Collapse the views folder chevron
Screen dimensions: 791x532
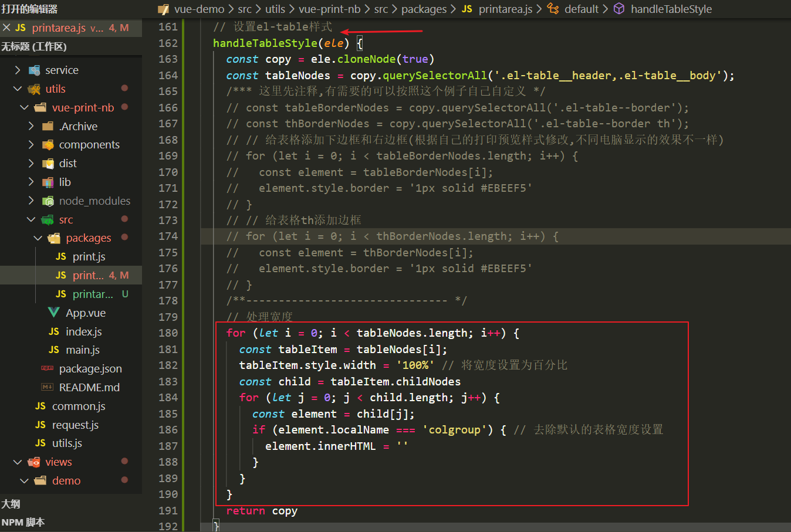click(x=18, y=462)
